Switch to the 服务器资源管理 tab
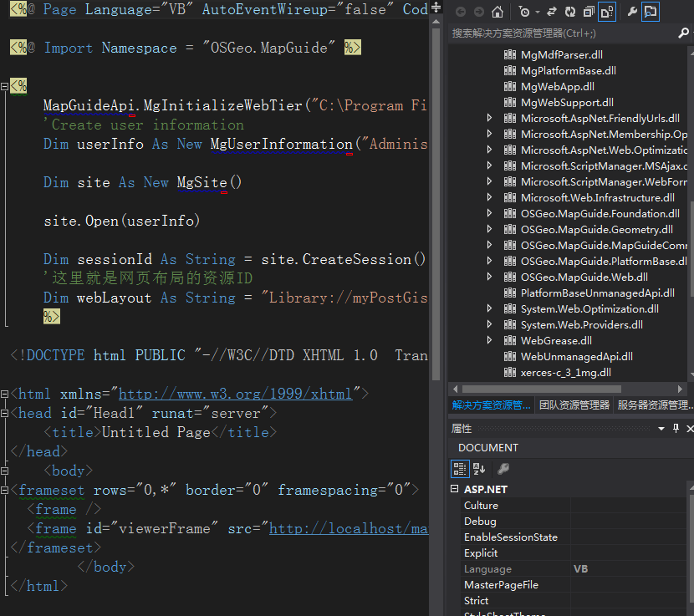The height and width of the screenshot is (616, 694). 654,405
